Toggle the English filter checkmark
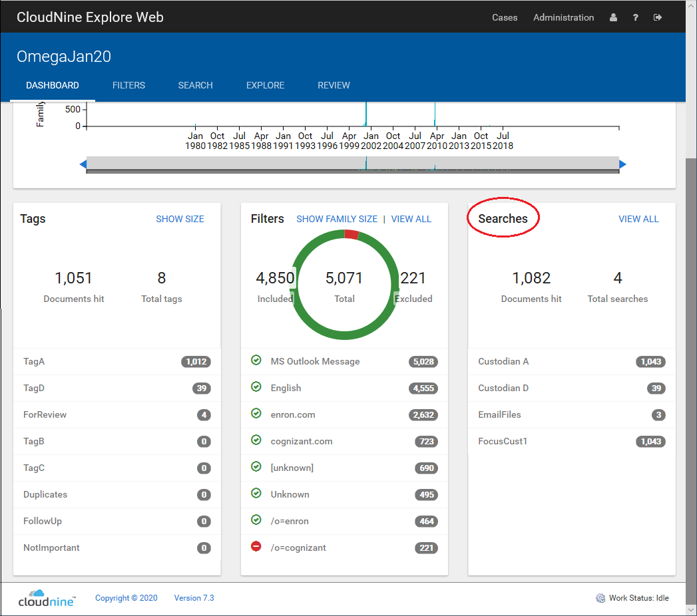This screenshot has width=697, height=616. coord(256,387)
